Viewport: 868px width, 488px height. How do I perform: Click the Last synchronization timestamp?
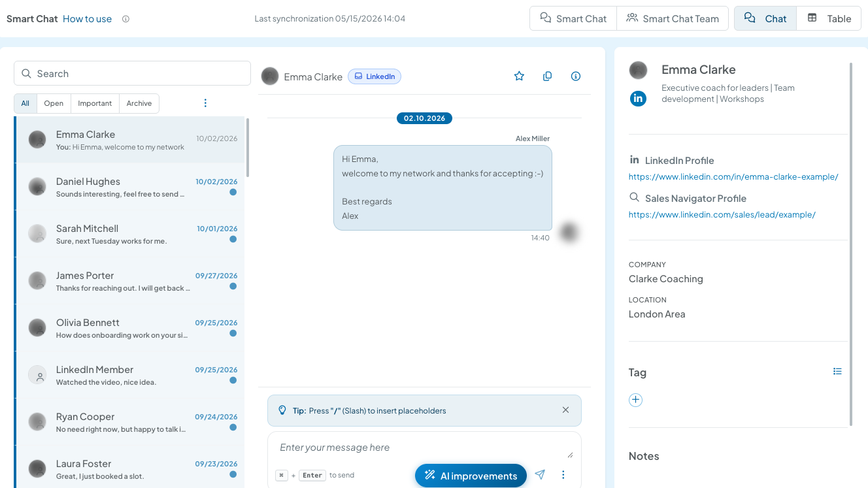click(x=330, y=19)
